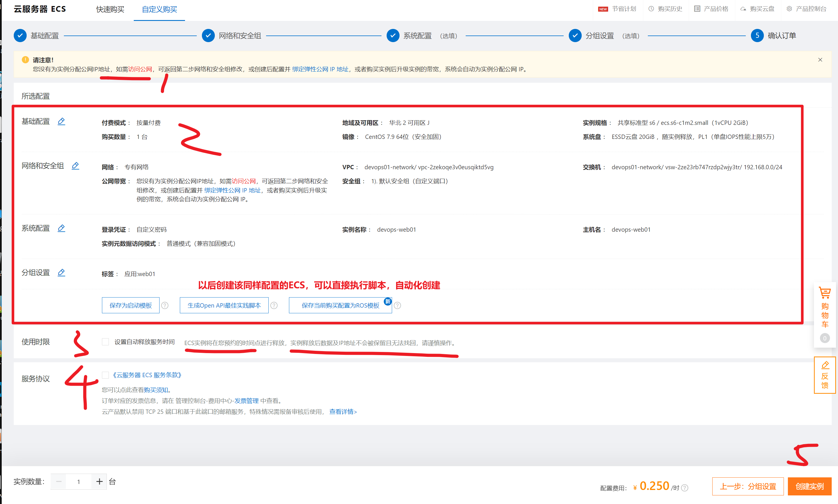Image resolution: width=838 pixels, height=504 pixels.
Task: Click the help icon beside 配置费用 price
Action: (x=685, y=488)
